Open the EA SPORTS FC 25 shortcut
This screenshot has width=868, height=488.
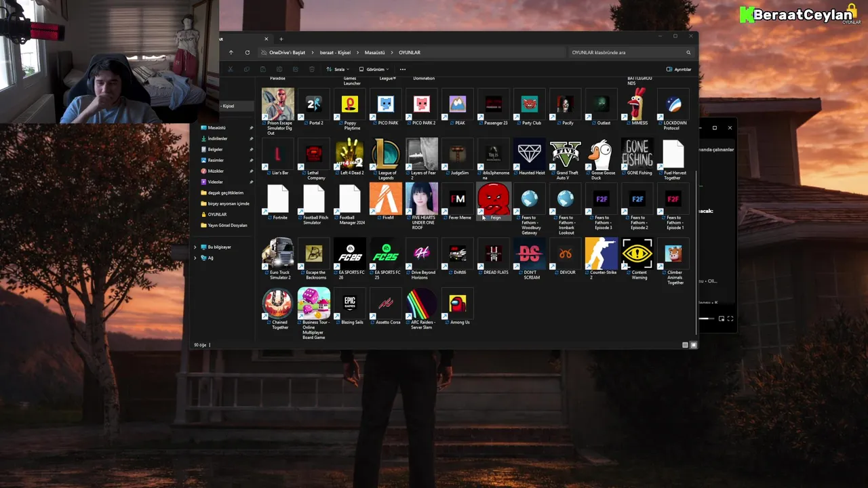[386, 259]
